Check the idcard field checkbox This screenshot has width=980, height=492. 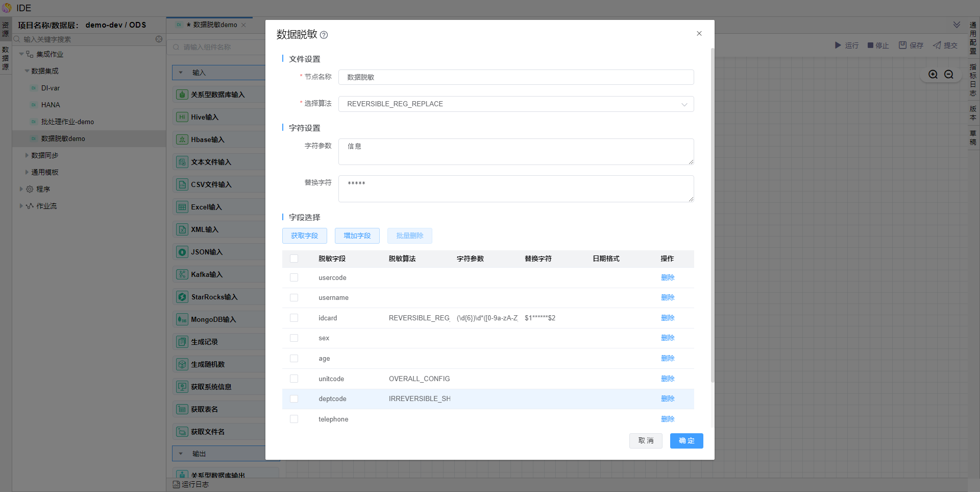[294, 318]
